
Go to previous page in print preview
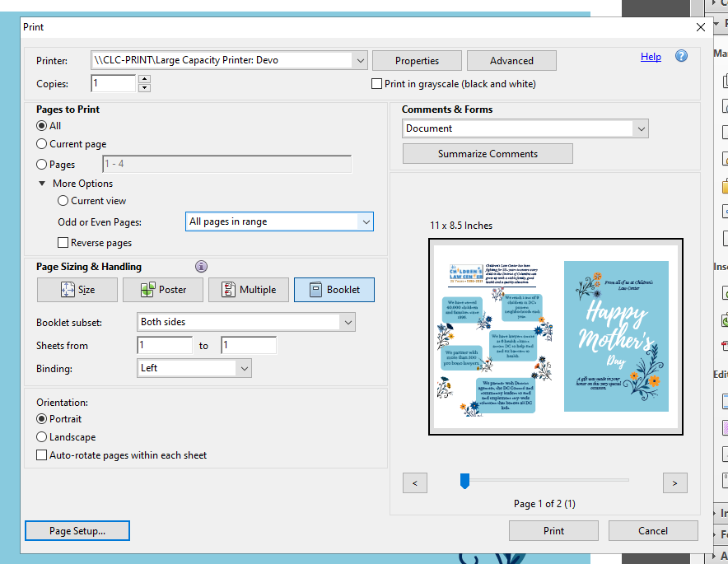(415, 482)
